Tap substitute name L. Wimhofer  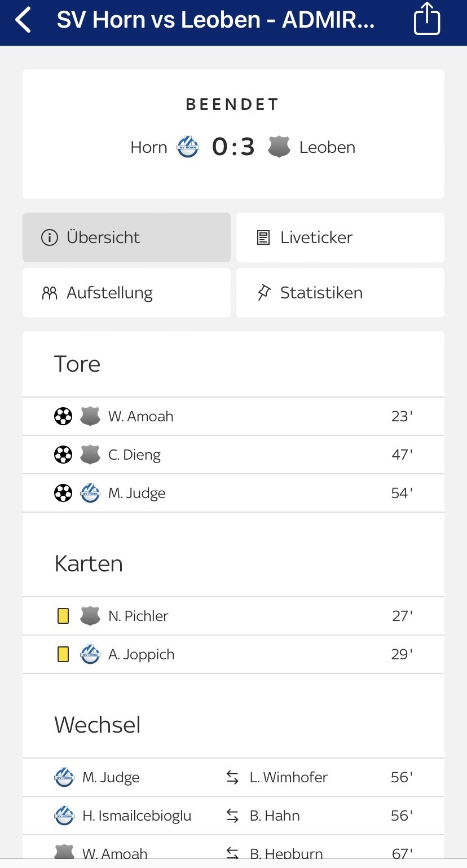point(288,777)
